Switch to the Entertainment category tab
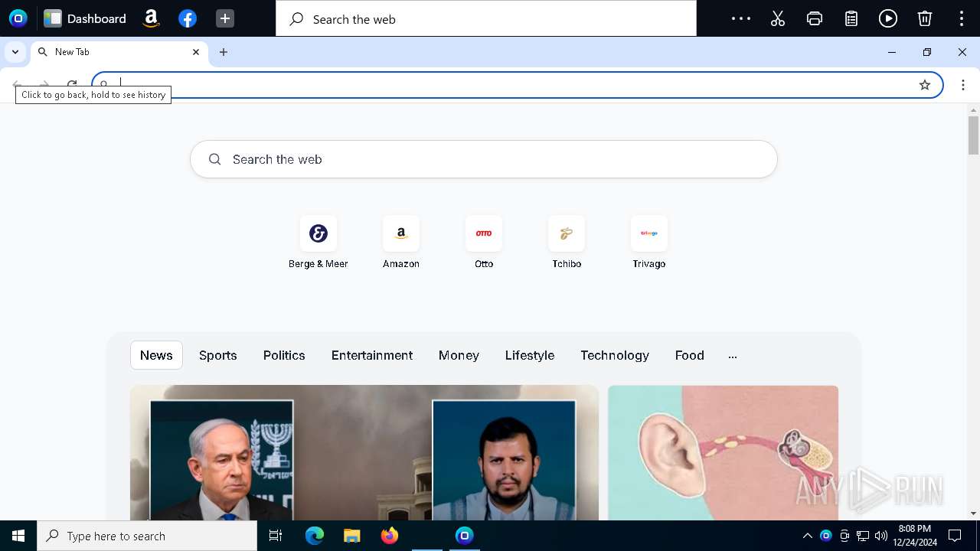 (x=372, y=355)
